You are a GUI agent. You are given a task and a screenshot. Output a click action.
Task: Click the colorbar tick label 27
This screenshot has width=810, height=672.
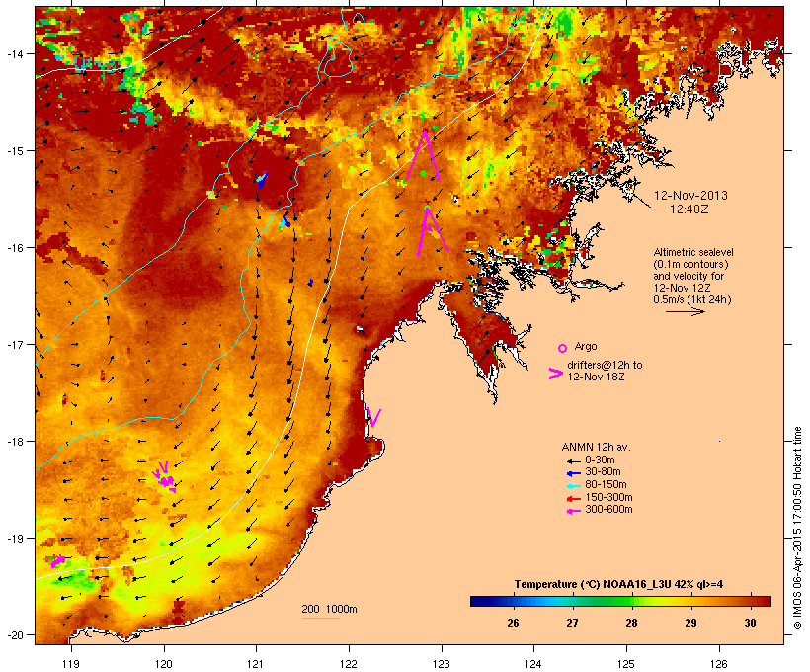(572, 623)
